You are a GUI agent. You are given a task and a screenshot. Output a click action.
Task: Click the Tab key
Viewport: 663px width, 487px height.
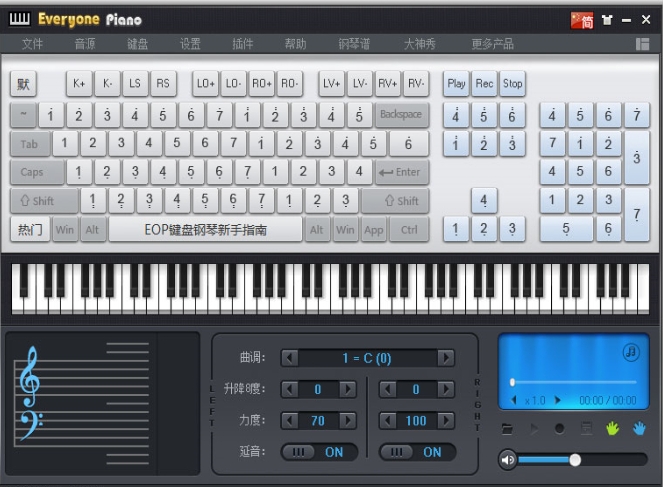point(30,144)
